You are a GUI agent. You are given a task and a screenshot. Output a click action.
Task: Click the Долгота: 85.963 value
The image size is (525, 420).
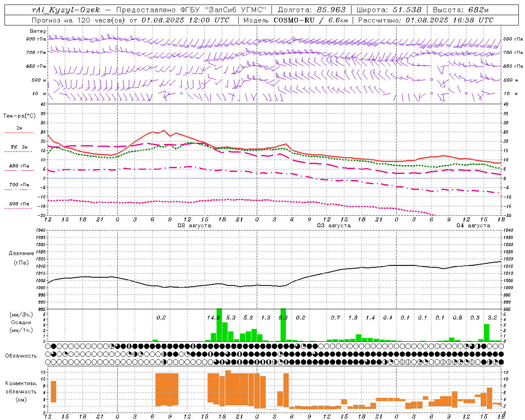(x=312, y=10)
